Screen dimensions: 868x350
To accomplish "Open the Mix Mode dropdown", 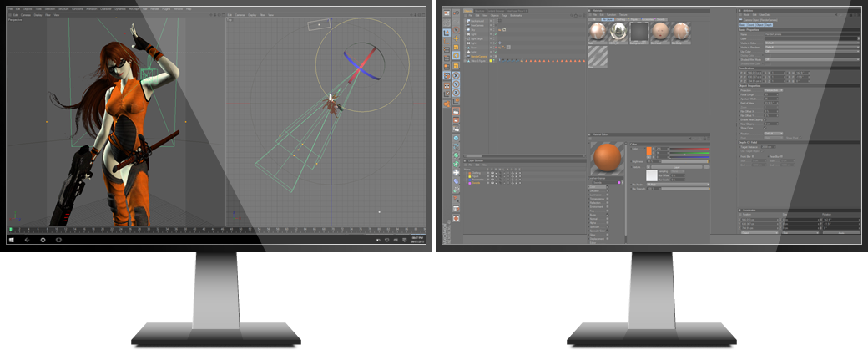I will (678, 185).
